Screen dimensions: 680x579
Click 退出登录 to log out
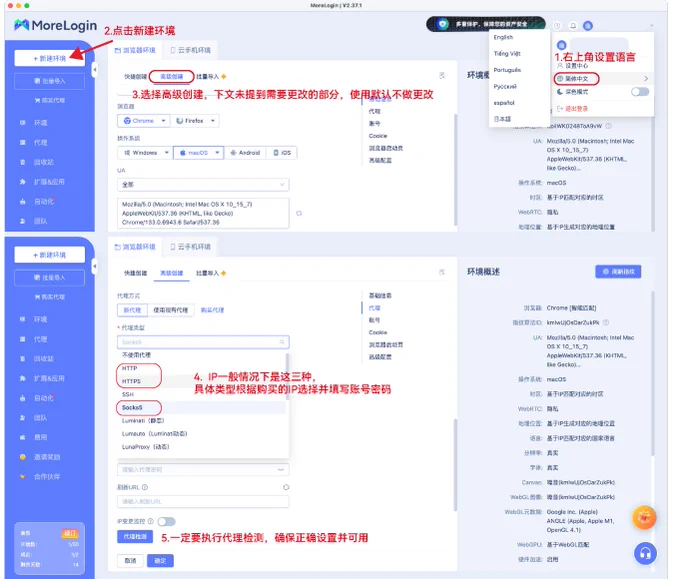(x=572, y=108)
